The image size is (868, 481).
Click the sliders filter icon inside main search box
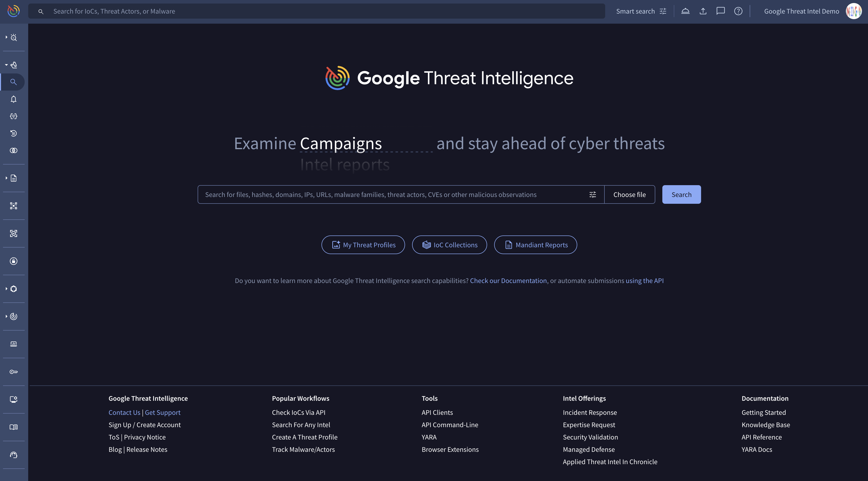pos(593,195)
